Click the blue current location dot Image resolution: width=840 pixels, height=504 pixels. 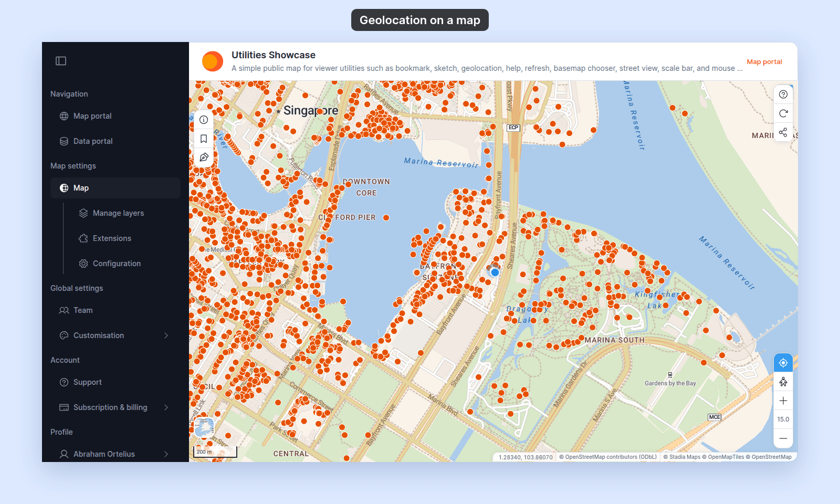click(495, 272)
